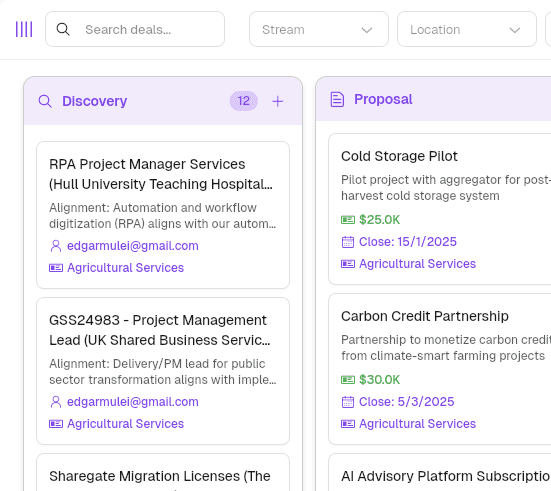Select the Proposal column heading
Viewport: 551px width, 491px height.
click(x=383, y=99)
